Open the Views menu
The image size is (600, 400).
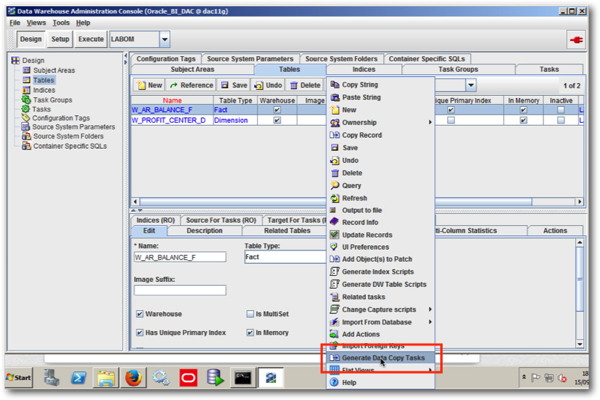pyautogui.click(x=36, y=23)
